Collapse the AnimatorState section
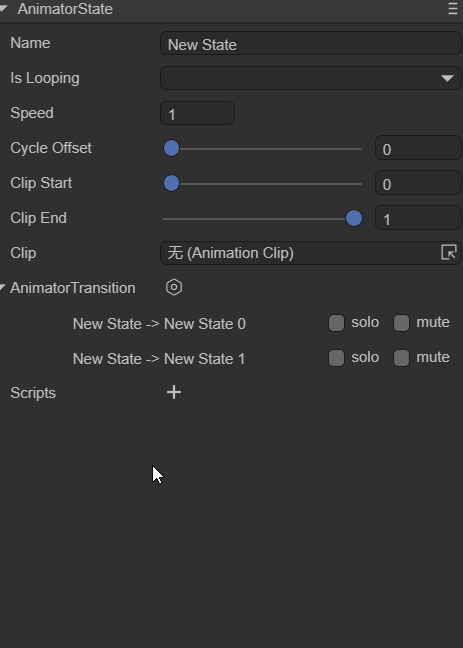The width and height of the screenshot is (463, 648). 4,8
